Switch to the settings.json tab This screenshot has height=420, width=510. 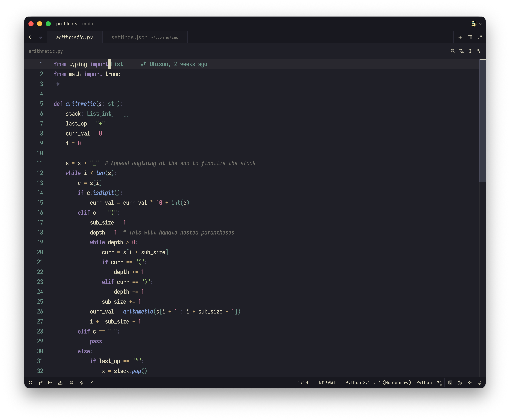click(144, 37)
